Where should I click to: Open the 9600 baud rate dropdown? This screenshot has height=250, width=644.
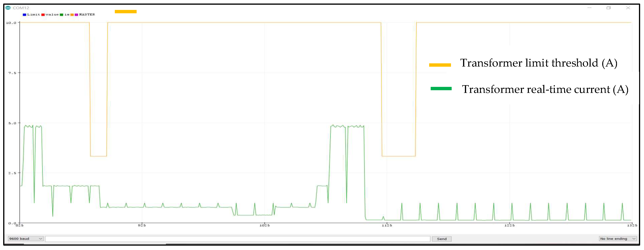click(26, 239)
